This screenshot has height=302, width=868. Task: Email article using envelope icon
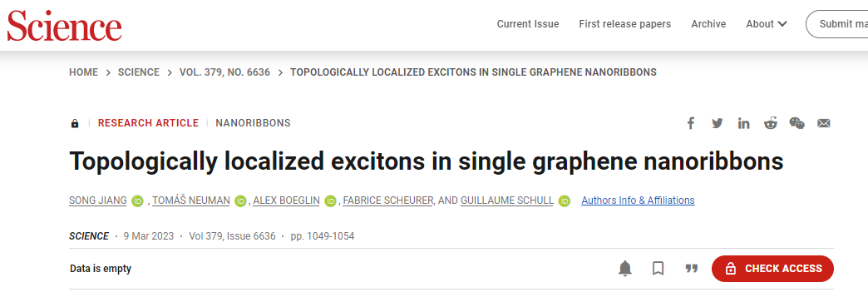point(824,123)
